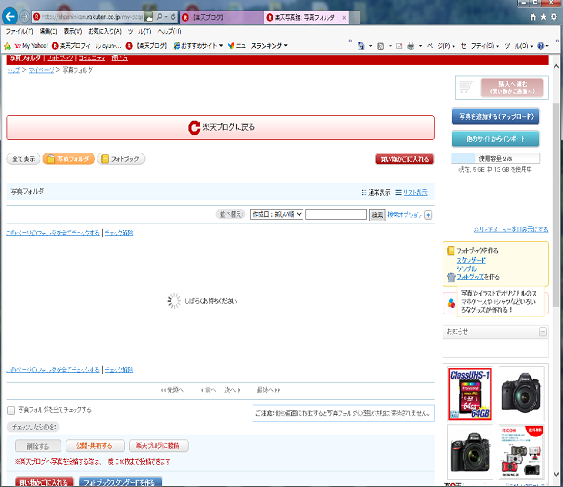Click the add-to-favorites star icon in the favorites bar

pos(7,46)
